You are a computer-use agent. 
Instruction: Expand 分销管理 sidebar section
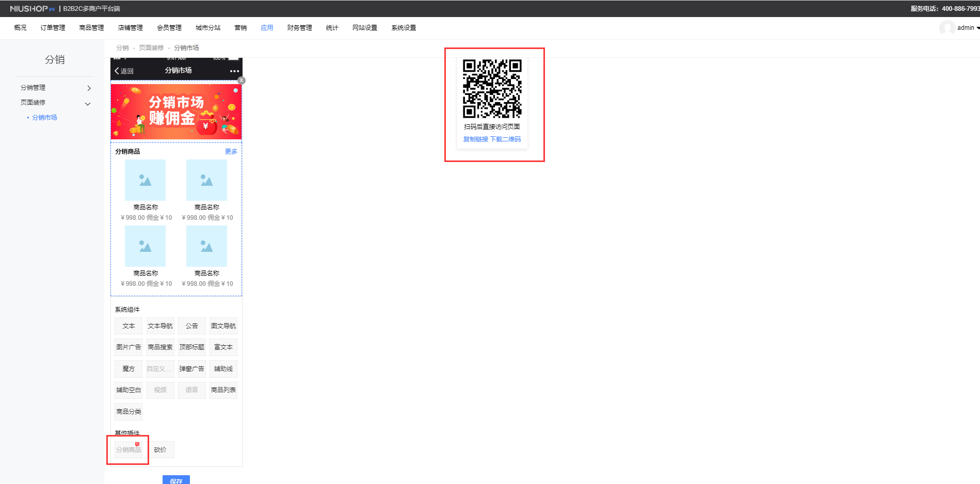click(x=55, y=88)
